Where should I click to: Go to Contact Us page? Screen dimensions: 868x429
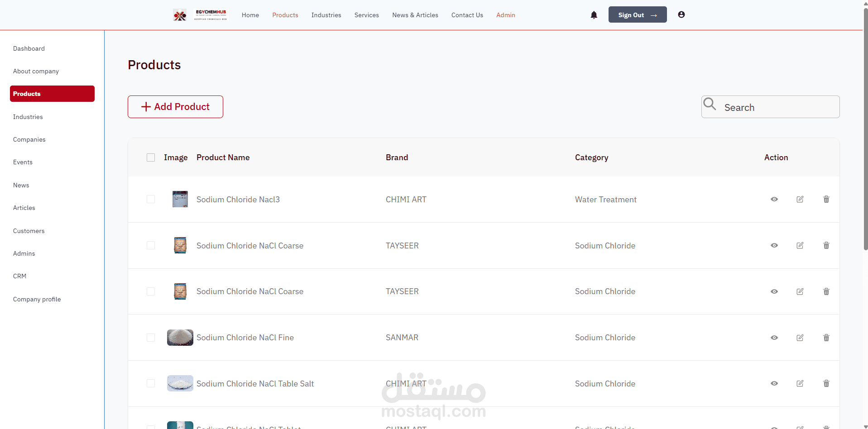click(x=467, y=15)
